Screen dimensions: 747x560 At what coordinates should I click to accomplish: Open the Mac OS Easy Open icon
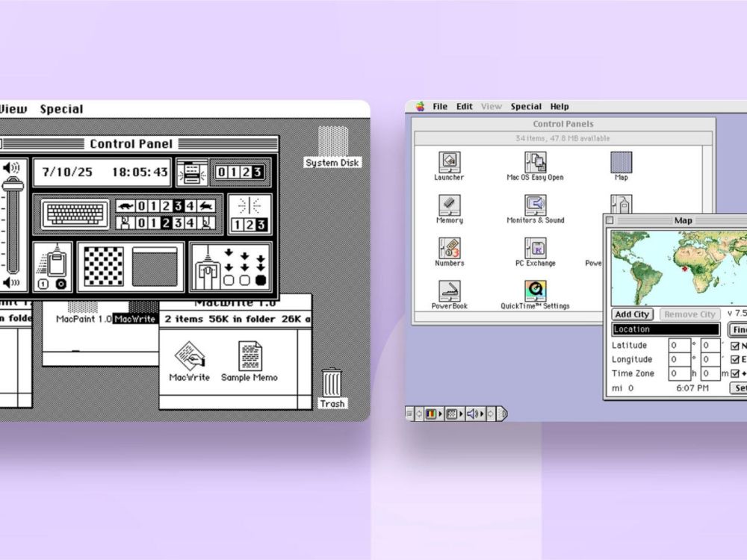point(535,162)
